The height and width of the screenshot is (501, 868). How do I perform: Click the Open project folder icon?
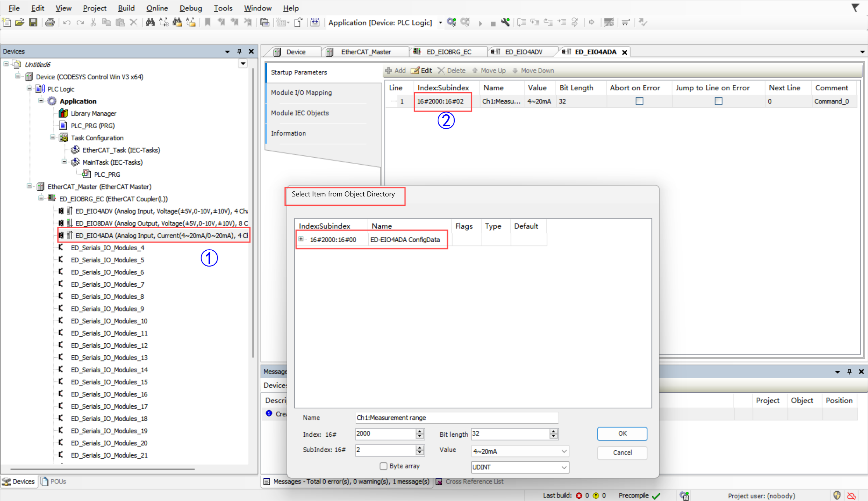(x=20, y=22)
